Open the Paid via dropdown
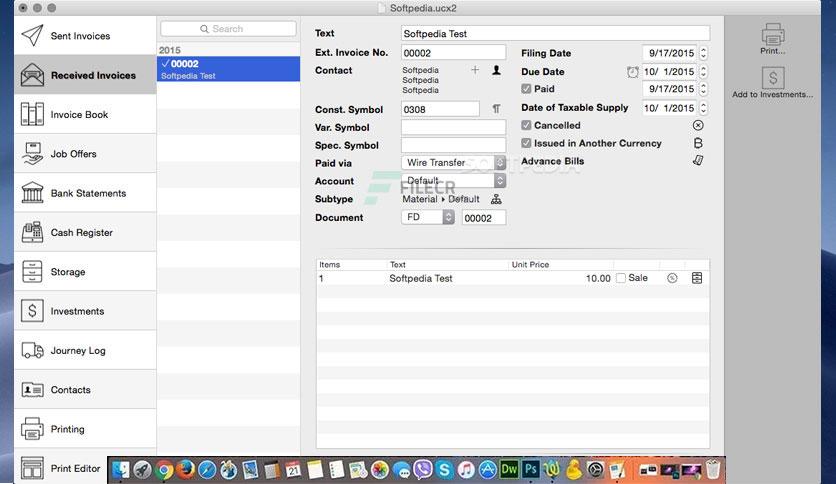The image size is (836, 484). (453, 163)
